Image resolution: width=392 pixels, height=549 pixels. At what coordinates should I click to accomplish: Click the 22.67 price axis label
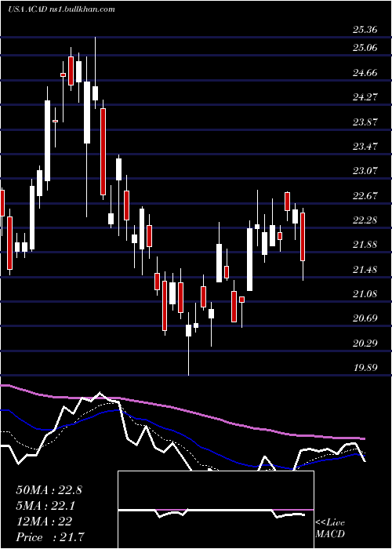point(365,196)
